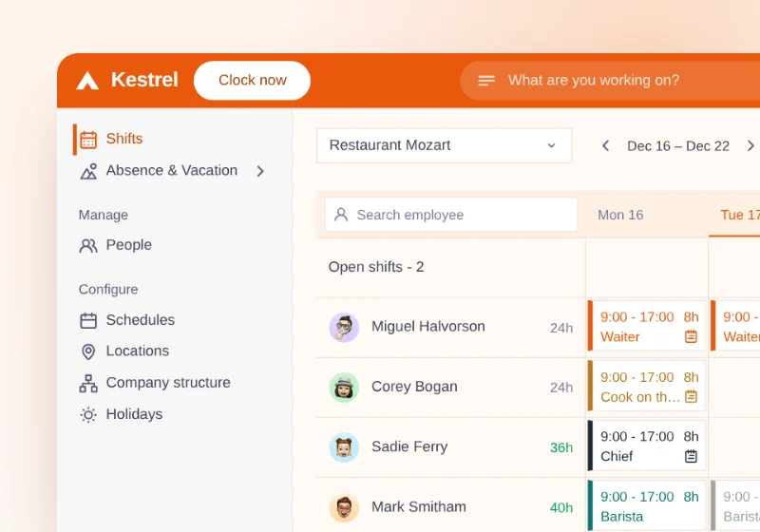Focus the 'What are you working on?' field
The width and height of the screenshot is (760, 532).
(x=610, y=81)
